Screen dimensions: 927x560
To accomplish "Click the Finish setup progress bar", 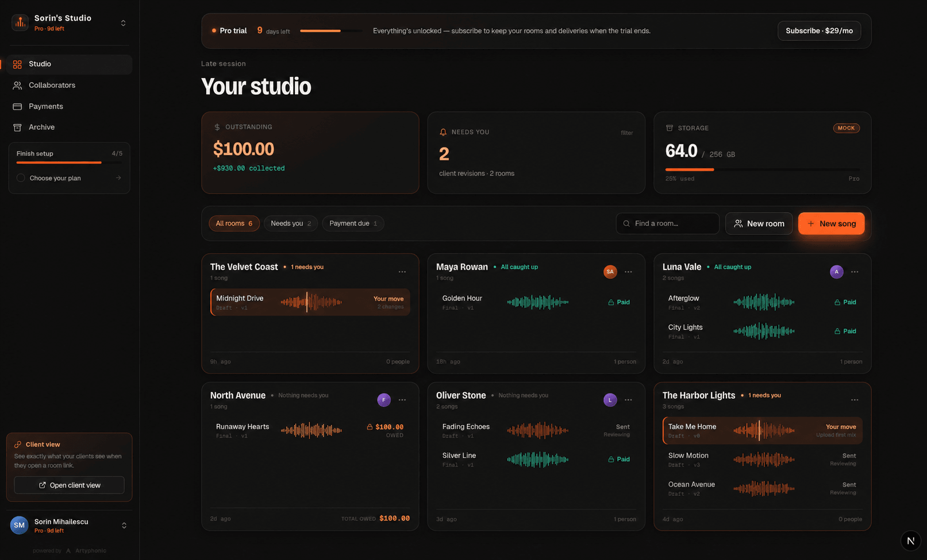I will tap(69, 163).
